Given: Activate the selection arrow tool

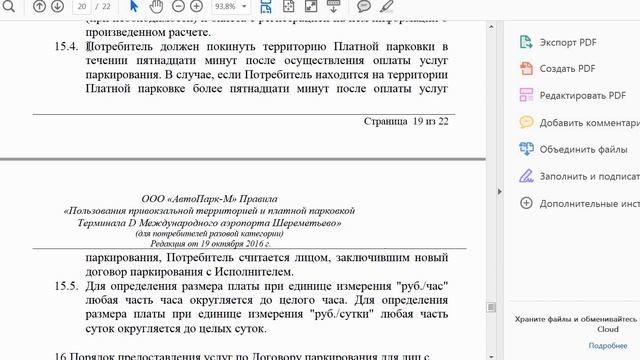Looking at the screenshot, I should click(x=133, y=6).
